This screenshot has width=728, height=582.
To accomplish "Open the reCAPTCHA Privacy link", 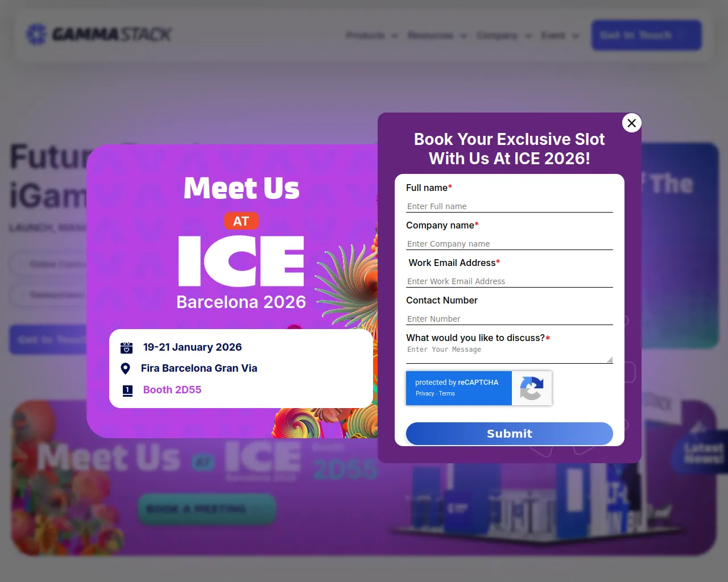I will [x=425, y=393].
